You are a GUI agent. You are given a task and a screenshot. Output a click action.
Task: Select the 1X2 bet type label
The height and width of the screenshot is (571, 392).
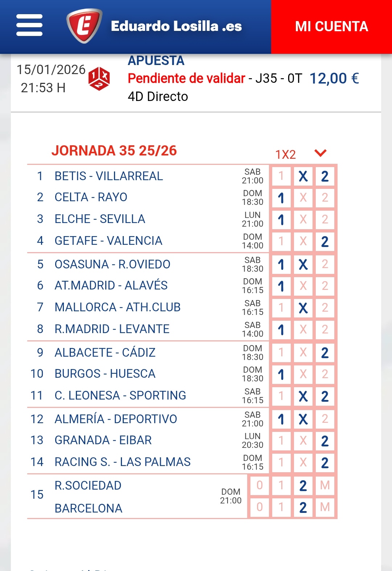[x=286, y=154]
